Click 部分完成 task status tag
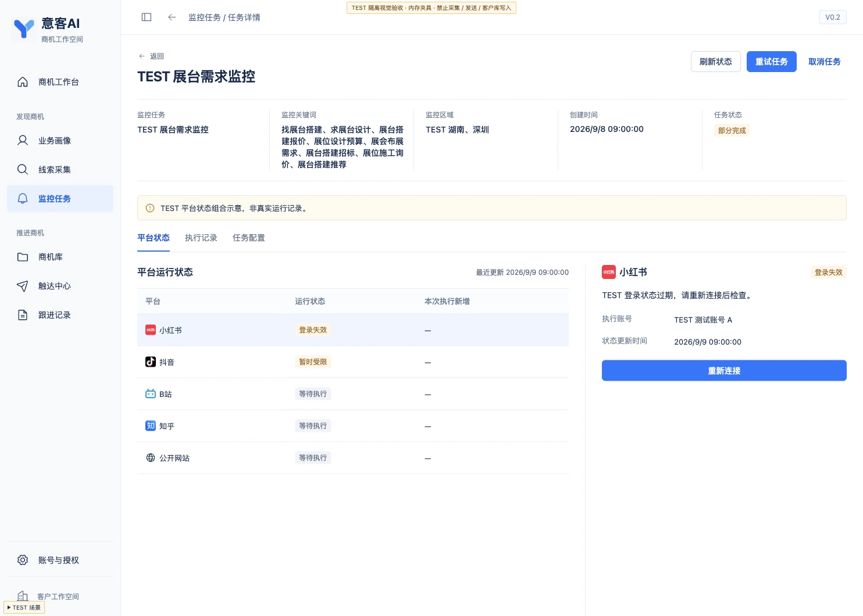The image size is (863, 616). [x=732, y=131]
